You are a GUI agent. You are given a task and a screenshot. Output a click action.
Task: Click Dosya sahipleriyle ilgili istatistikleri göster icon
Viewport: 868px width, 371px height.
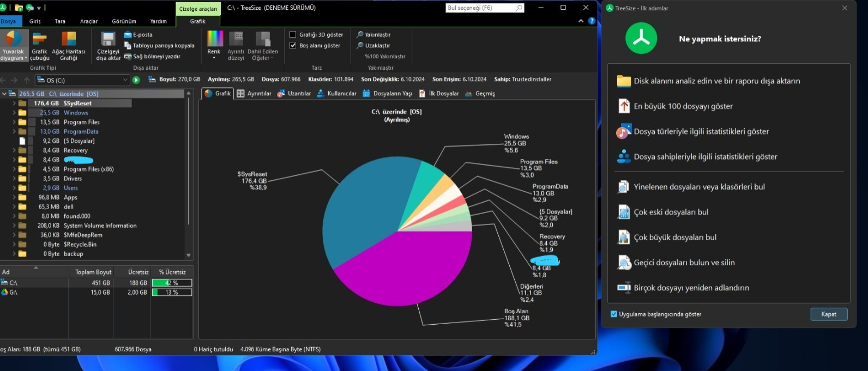[x=624, y=156]
